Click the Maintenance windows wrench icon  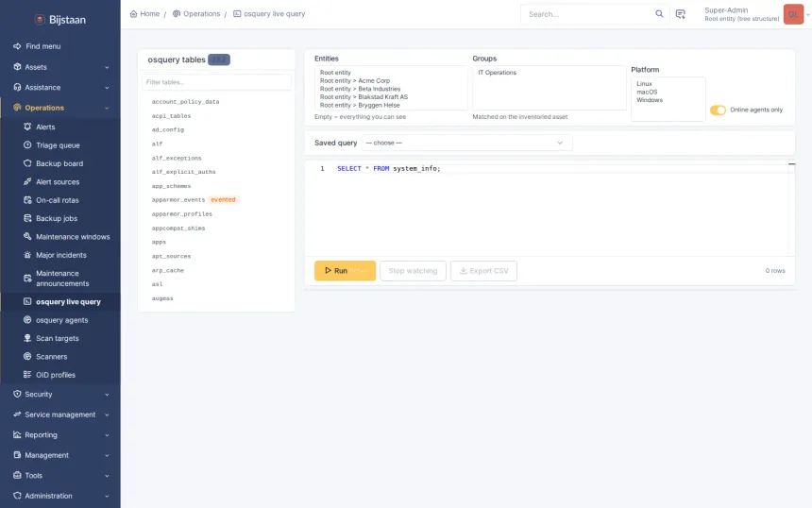27,236
